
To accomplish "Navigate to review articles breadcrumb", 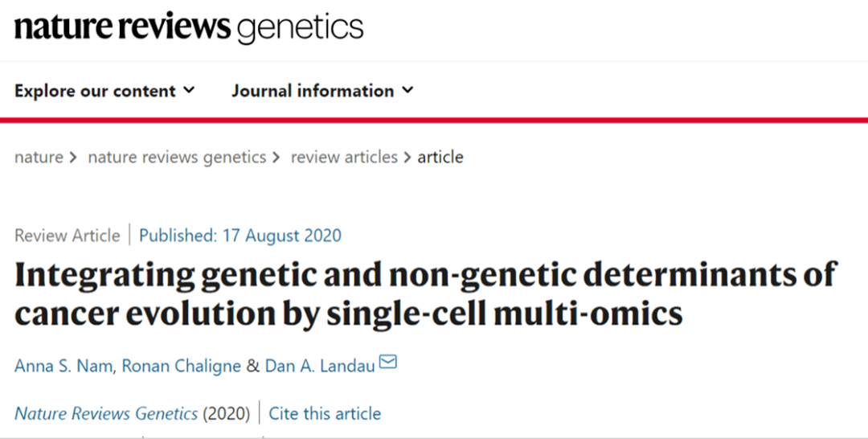I will [x=344, y=157].
